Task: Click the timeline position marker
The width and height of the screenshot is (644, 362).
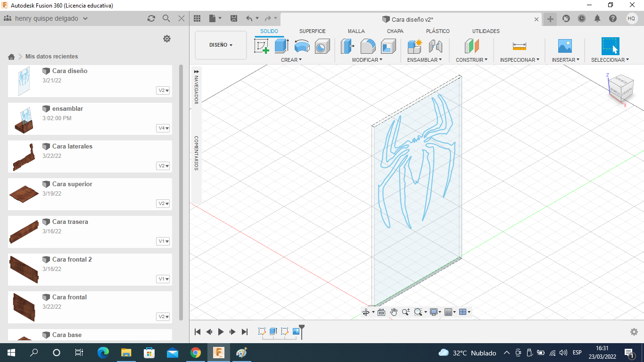Action: click(302, 331)
